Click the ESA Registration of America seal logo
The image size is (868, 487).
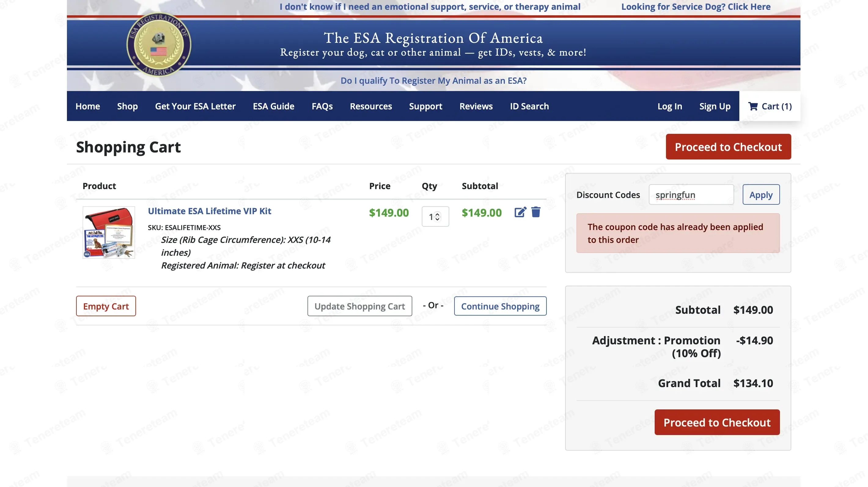pos(158,45)
